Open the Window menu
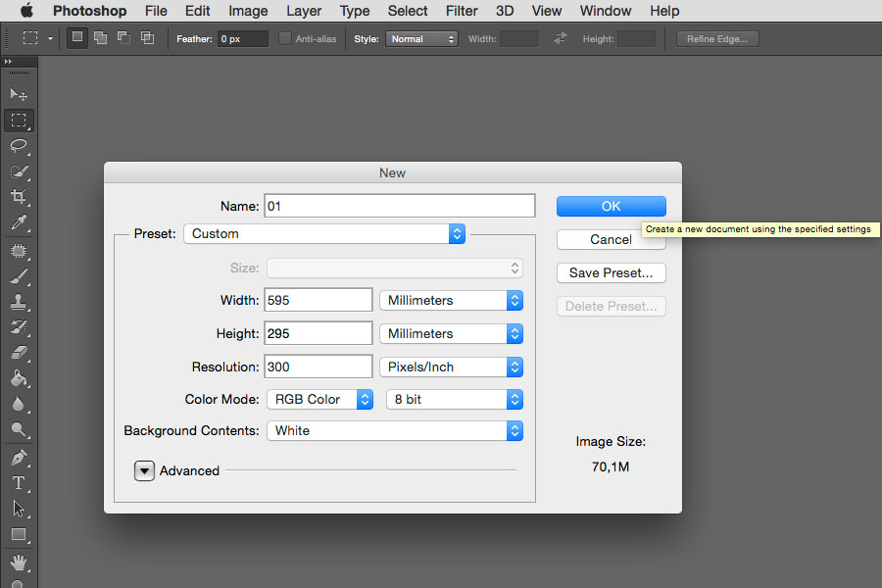 point(606,11)
